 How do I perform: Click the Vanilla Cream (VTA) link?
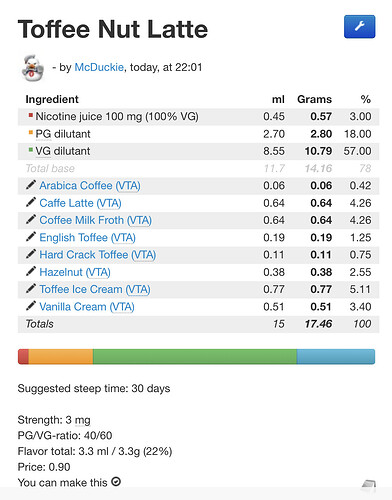coord(87,307)
